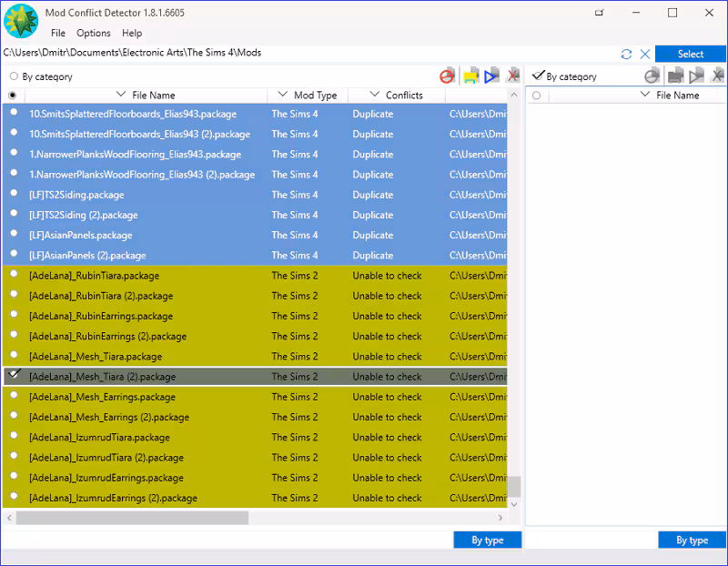Viewport: 728px width, 566px height.
Task: Uncheck the [AdeLana]_Mesh_Tiara (2).package row
Action: pyautogui.click(x=15, y=374)
